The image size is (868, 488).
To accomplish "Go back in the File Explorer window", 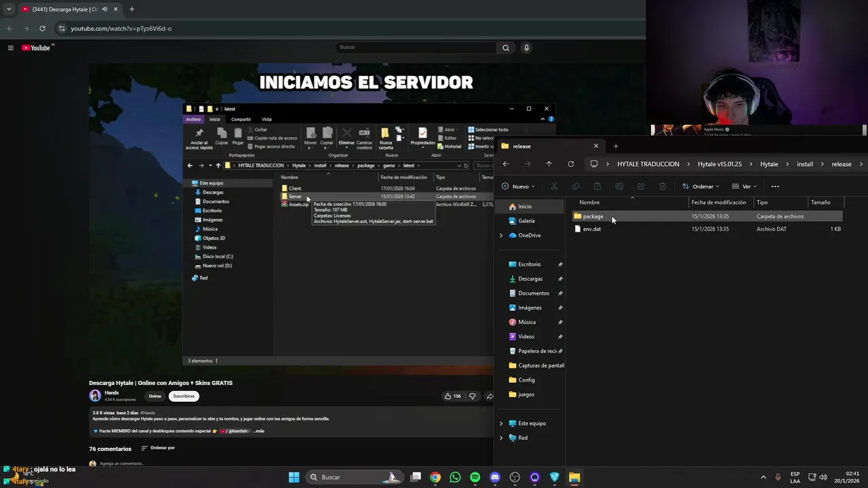I will pyautogui.click(x=505, y=164).
